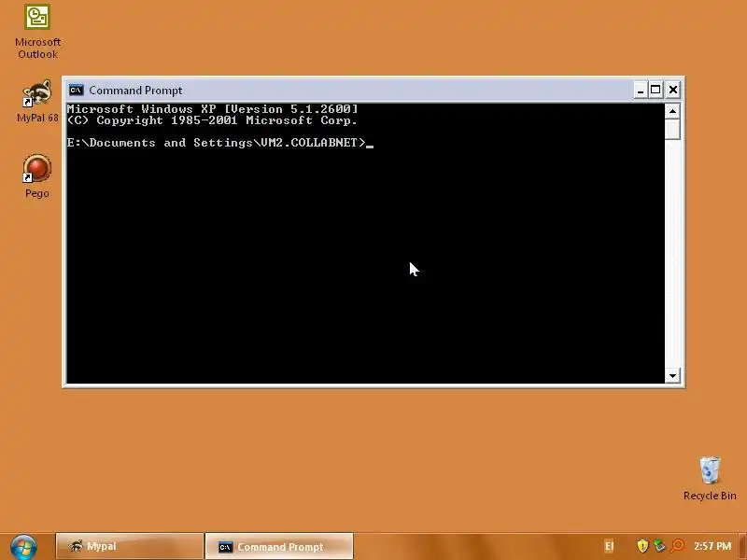Viewport: 747px width, 560px height.
Task: Open the Start menu orb
Action: point(24,547)
